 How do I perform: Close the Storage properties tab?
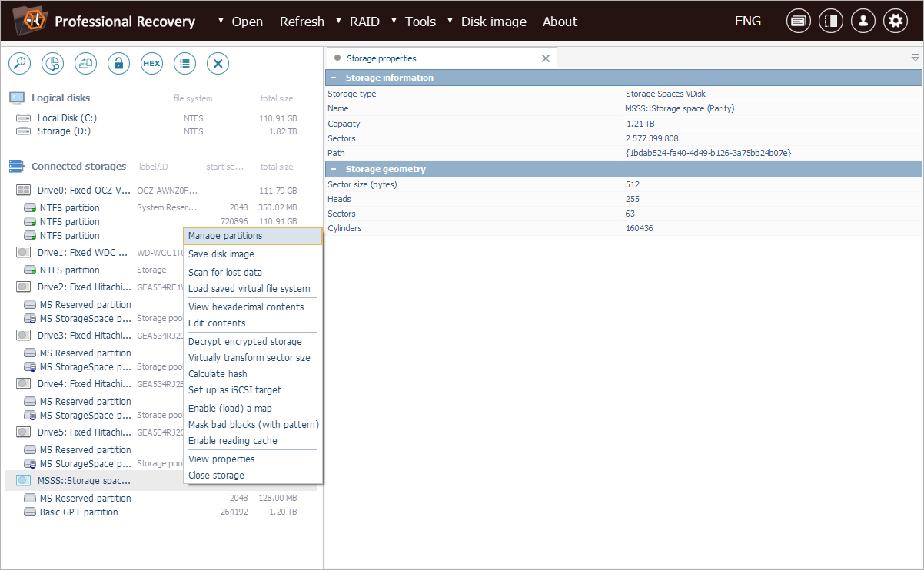click(x=546, y=58)
